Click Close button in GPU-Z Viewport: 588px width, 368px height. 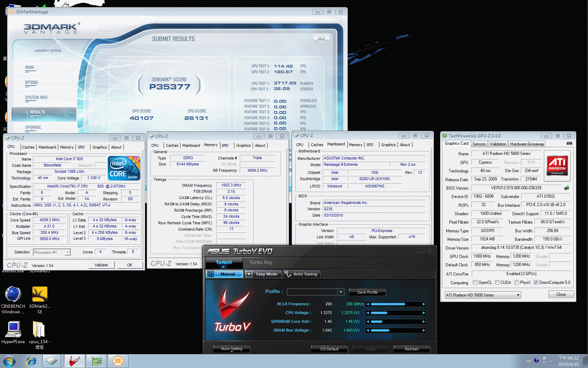pos(561,294)
